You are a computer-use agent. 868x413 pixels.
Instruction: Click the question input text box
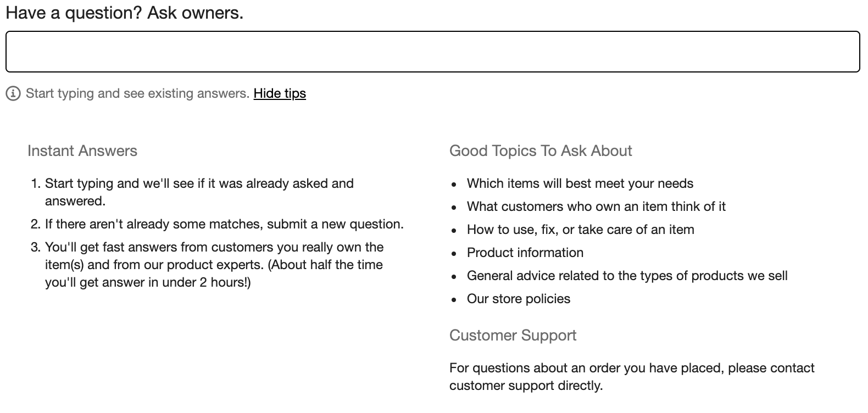[x=432, y=52]
